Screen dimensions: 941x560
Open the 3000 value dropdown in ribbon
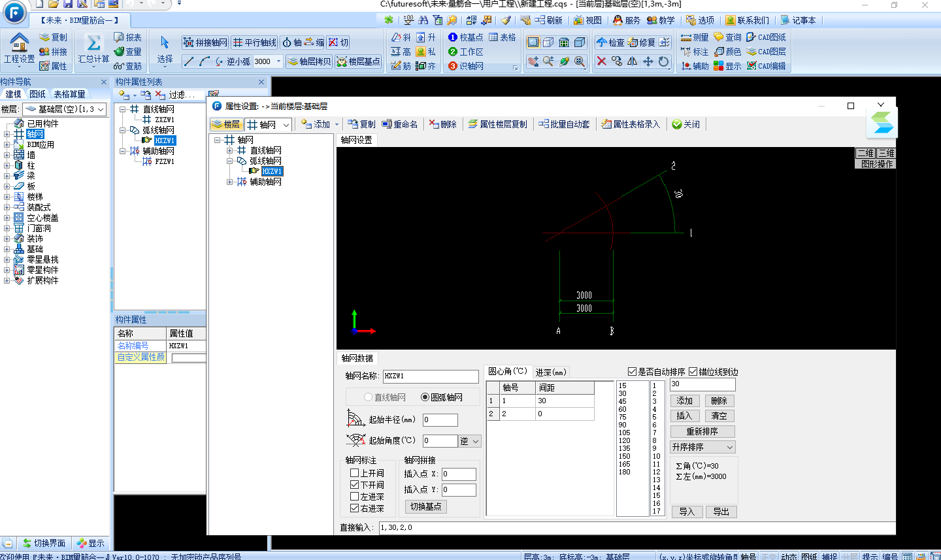click(x=279, y=61)
